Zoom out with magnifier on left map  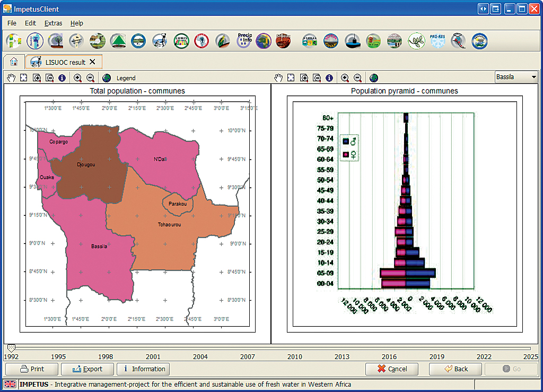[x=90, y=78]
